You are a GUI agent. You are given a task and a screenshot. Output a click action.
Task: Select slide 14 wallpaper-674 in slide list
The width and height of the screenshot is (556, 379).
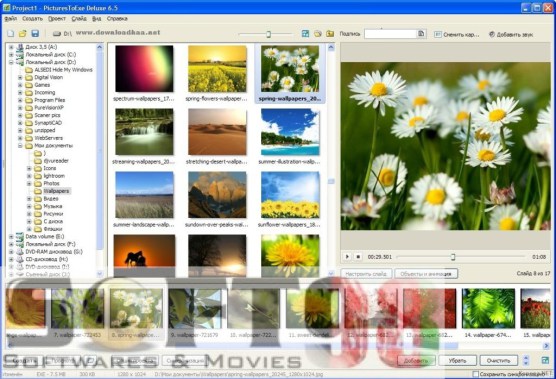pyautogui.click(x=488, y=308)
